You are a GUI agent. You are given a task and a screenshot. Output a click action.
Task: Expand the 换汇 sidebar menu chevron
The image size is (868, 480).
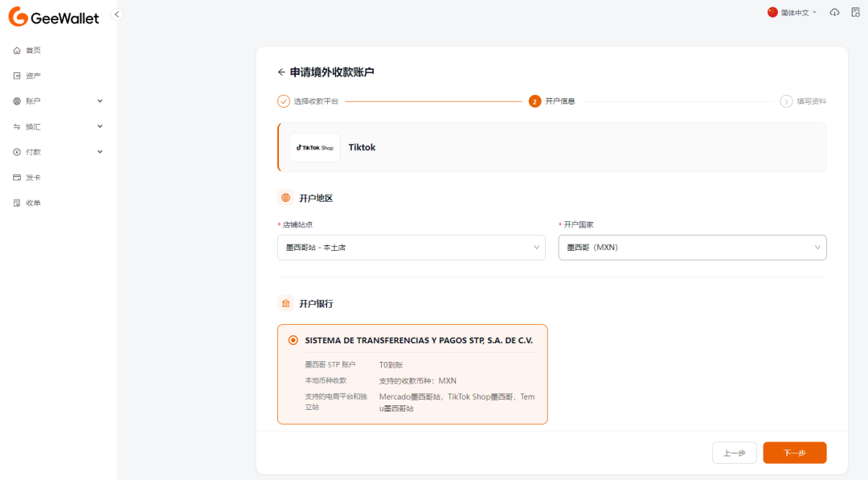click(100, 127)
